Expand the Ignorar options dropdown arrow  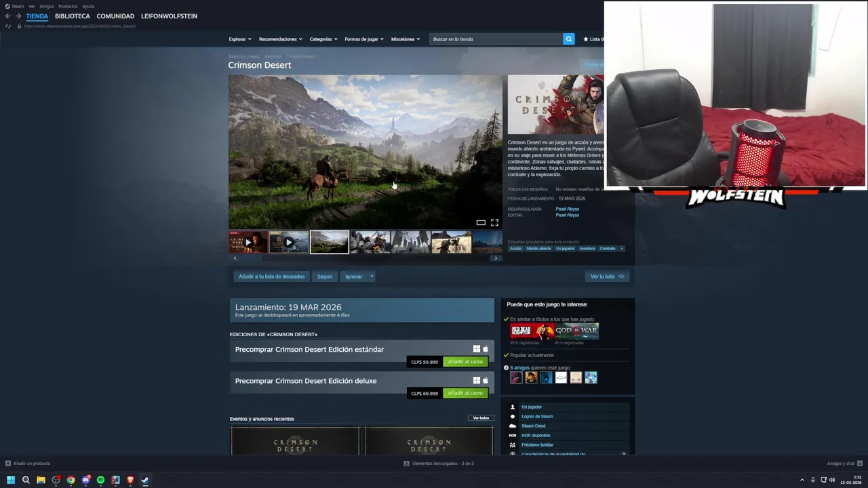[x=372, y=277]
